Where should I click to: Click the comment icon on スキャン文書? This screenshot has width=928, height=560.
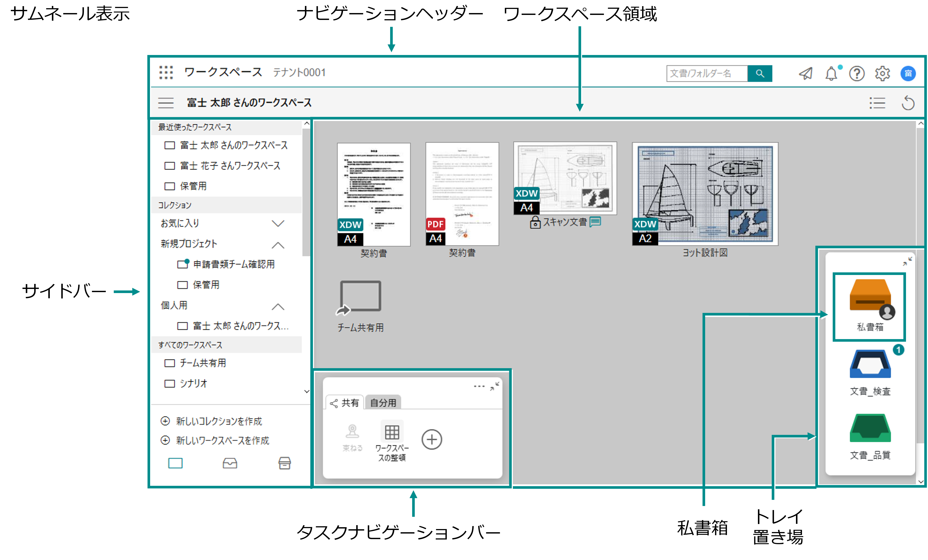click(595, 222)
